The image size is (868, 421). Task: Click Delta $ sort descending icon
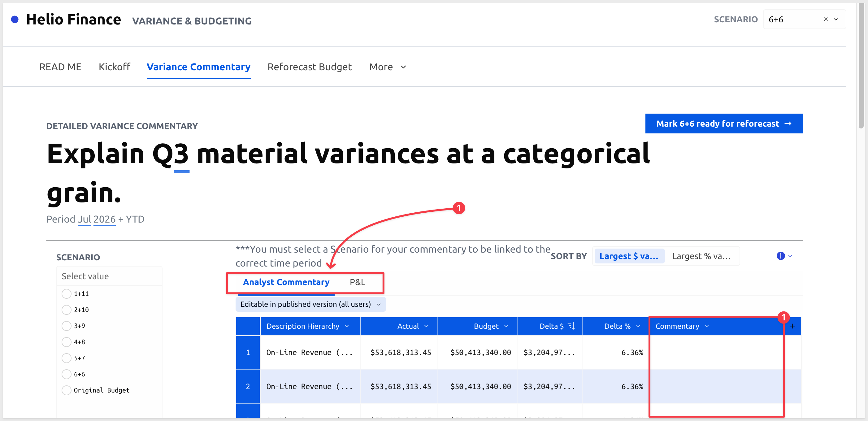click(571, 326)
